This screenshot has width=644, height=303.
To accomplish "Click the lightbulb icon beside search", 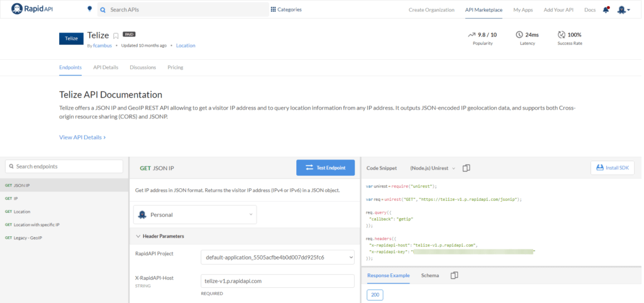I will click(x=89, y=9).
